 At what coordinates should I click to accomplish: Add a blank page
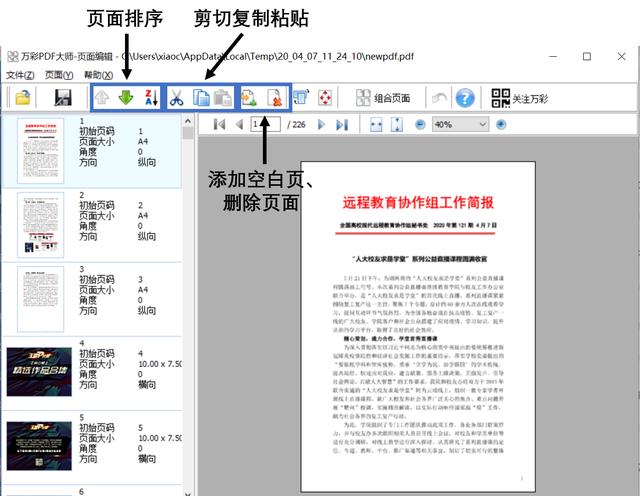click(x=249, y=98)
